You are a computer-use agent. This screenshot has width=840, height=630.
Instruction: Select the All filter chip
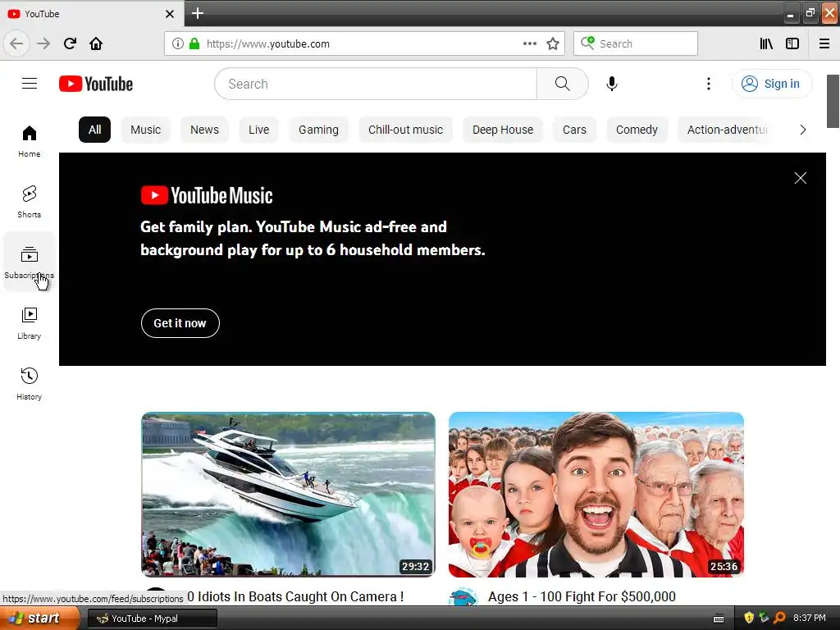[95, 130]
